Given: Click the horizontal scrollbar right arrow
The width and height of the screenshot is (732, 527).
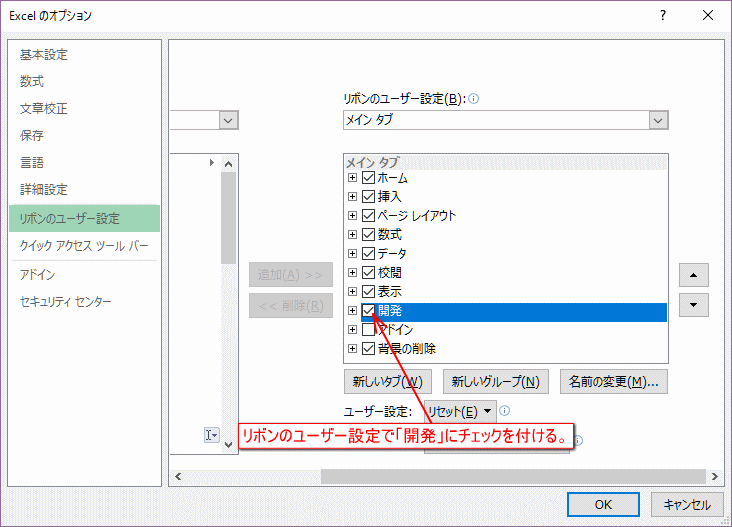Looking at the screenshot, I should click(x=714, y=476).
